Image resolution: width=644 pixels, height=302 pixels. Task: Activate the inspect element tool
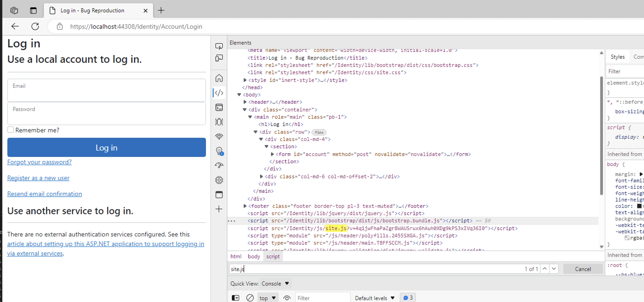[219, 46]
